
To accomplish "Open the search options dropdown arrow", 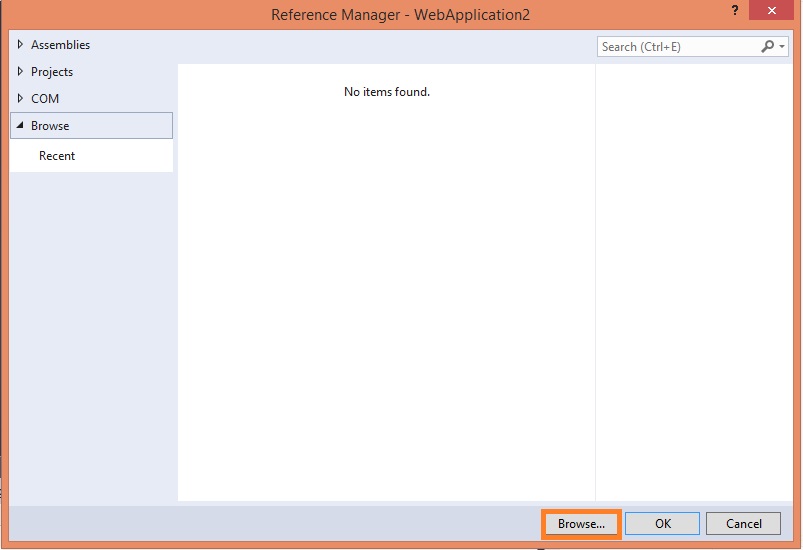I will [782, 47].
